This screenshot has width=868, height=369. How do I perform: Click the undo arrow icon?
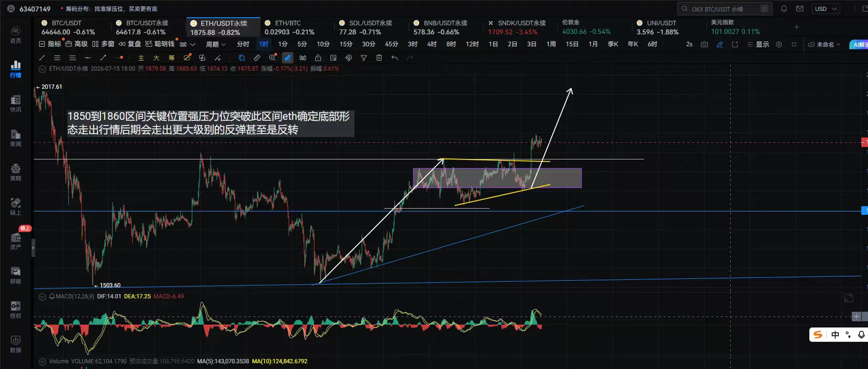point(394,58)
